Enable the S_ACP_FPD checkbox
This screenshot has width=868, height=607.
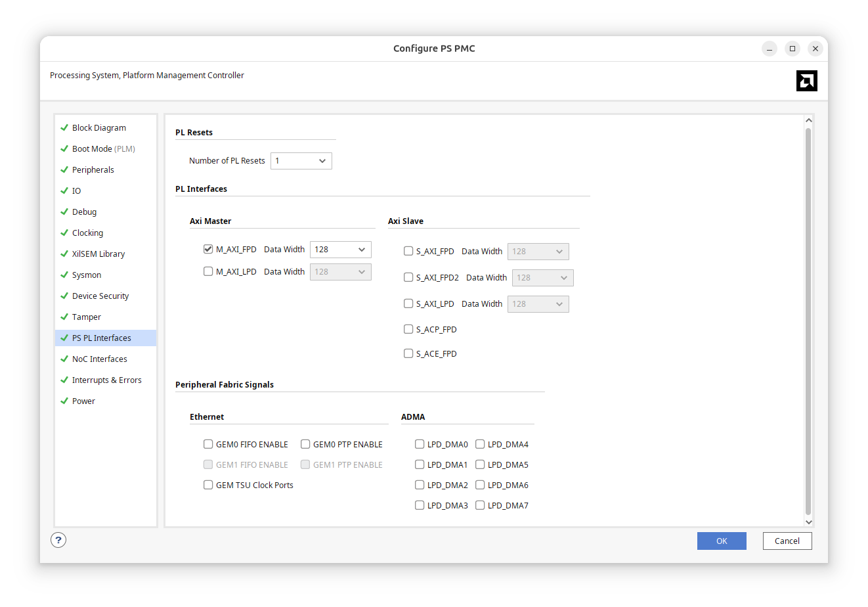click(x=408, y=329)
